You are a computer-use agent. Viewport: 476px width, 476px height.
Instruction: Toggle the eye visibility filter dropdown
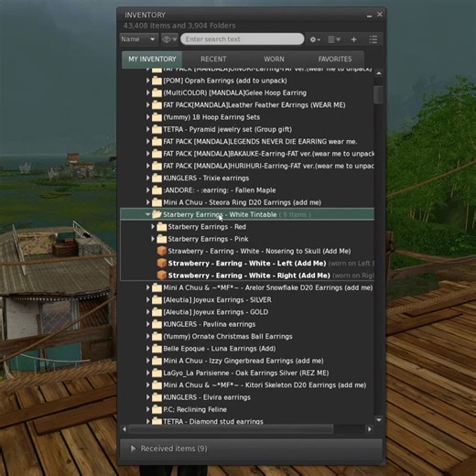click(x=169, y=39)
